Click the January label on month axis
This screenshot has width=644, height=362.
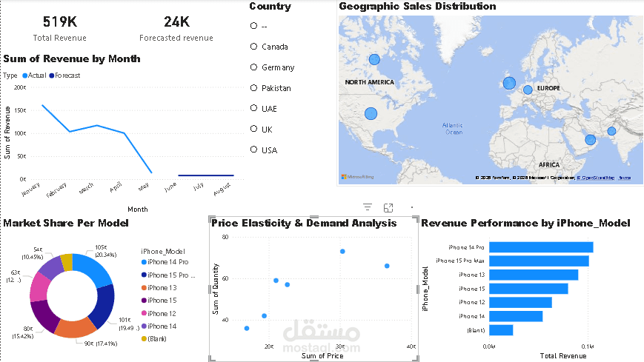[x=31, y=190]
